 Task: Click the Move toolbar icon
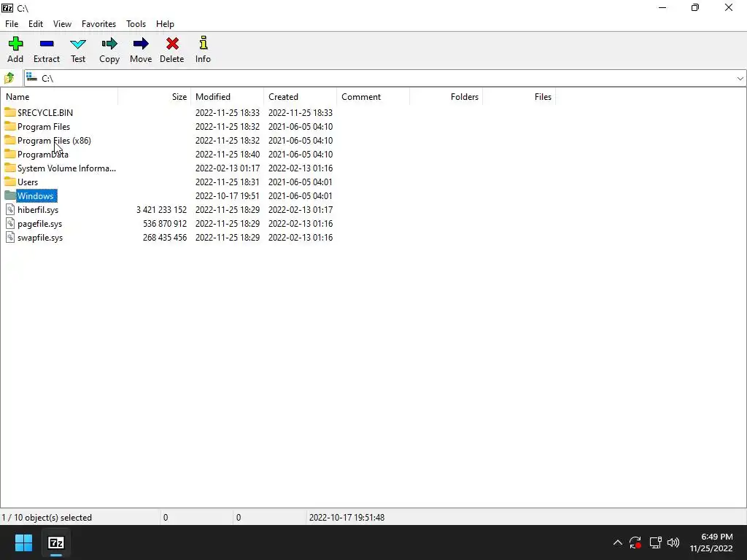coord(141,44)
